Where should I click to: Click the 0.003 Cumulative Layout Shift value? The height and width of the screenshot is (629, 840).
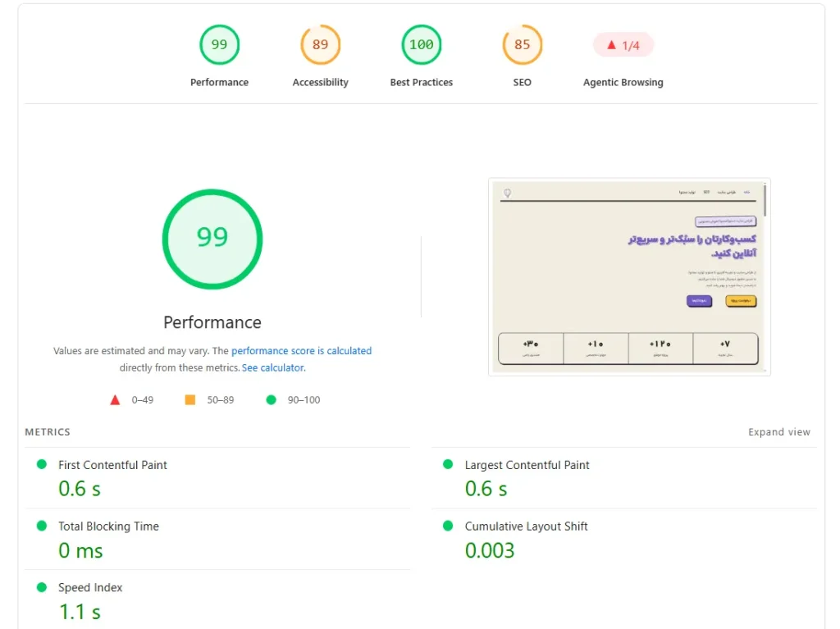click(x=490, y=550)
